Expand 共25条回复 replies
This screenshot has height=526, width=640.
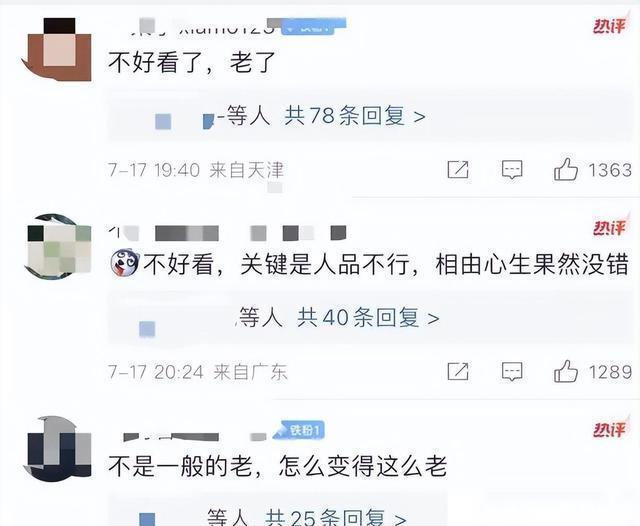tap(336, 517)
